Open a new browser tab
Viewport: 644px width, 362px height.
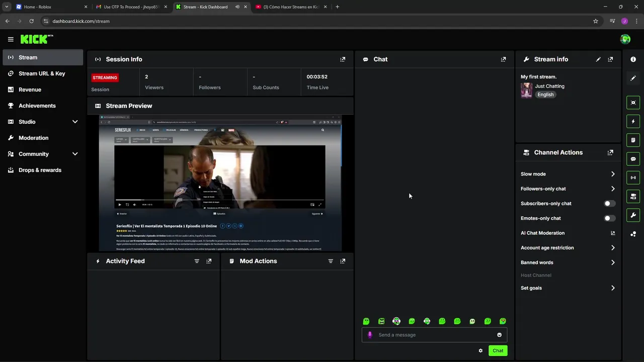pyautogui.click(x=337, y=7)
